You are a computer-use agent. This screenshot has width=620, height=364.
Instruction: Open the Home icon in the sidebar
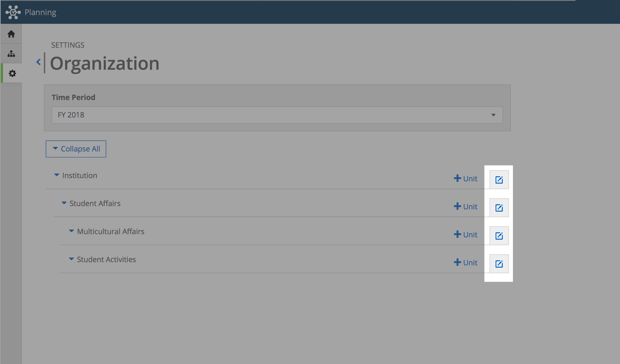pyautogui.click(x=11, y=34)
